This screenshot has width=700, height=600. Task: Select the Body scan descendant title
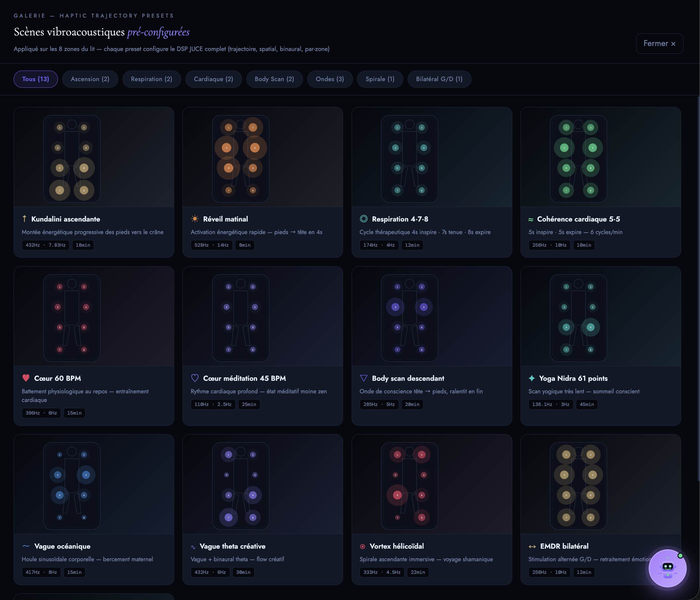pos(408,378)
